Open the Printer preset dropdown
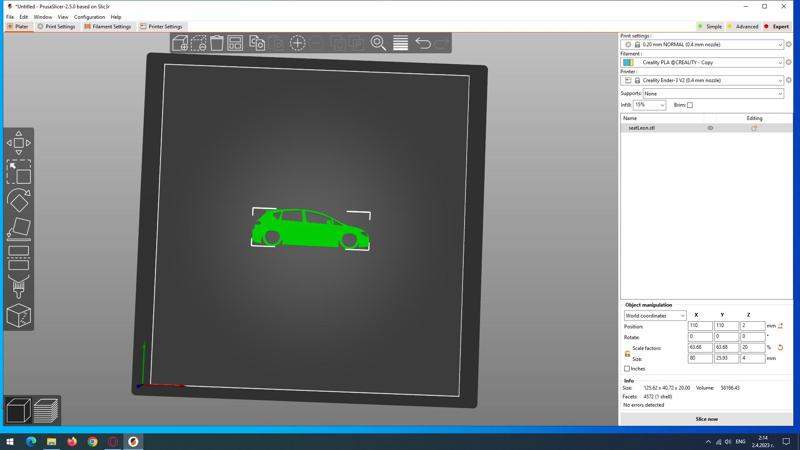The image size is (800, 450). pos(703,80)
